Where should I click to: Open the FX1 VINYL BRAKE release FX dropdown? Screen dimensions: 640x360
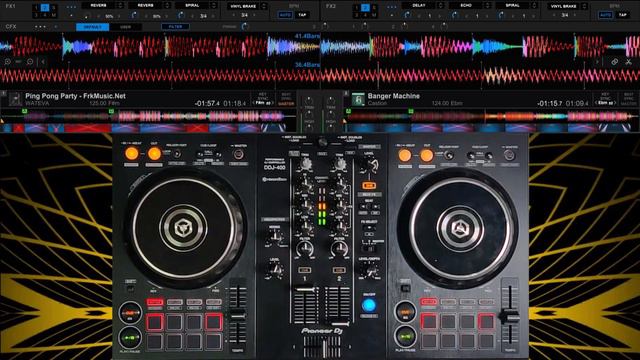[x=264, y=6]
